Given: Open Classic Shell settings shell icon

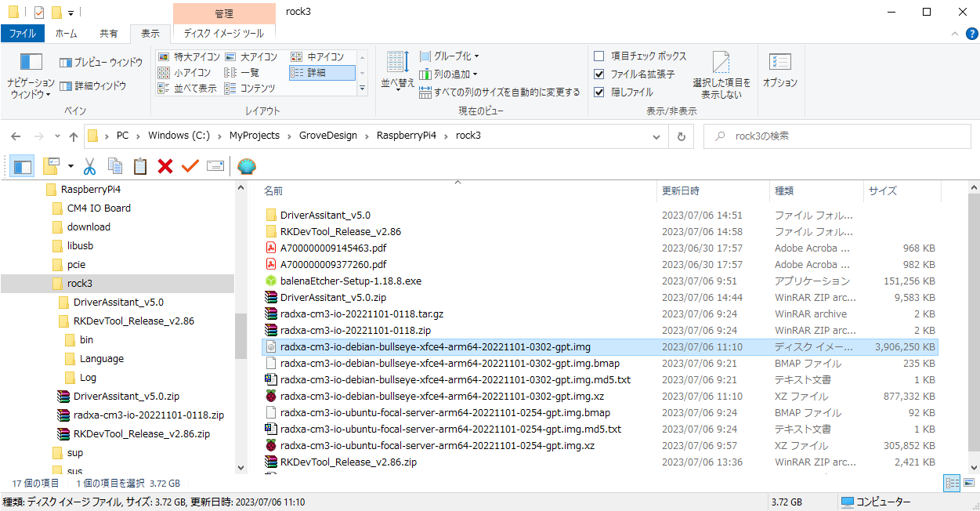Looking at the screenshot, I should coord(247,166).
